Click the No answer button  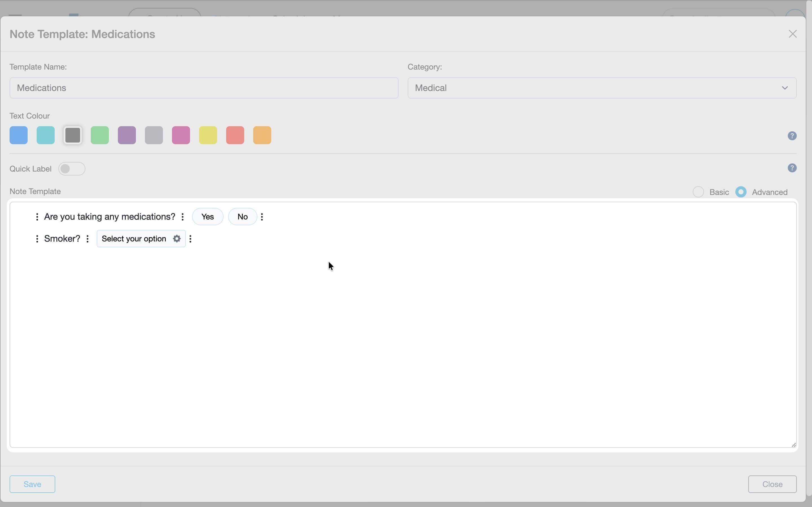click(242, 216)
